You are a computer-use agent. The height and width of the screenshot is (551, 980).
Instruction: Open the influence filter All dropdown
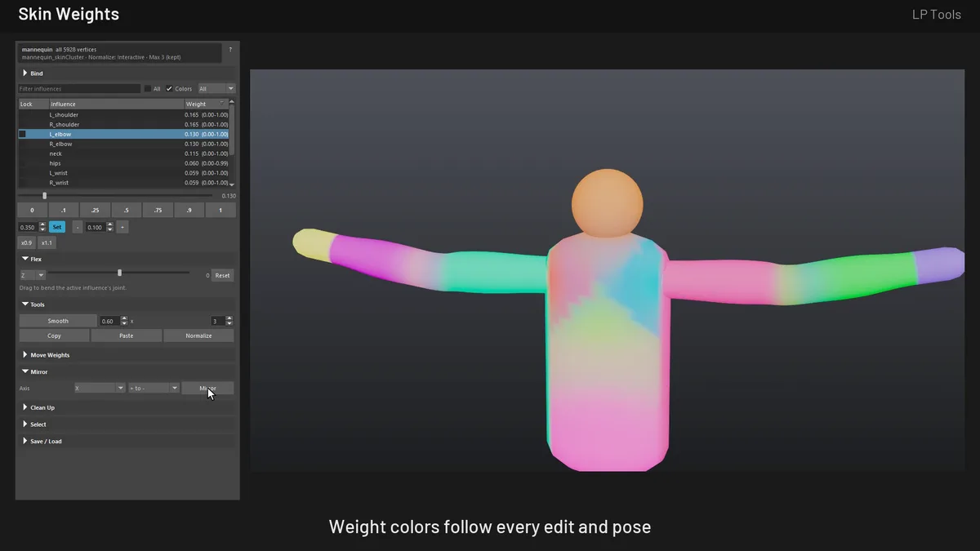(x=216, y=89)
